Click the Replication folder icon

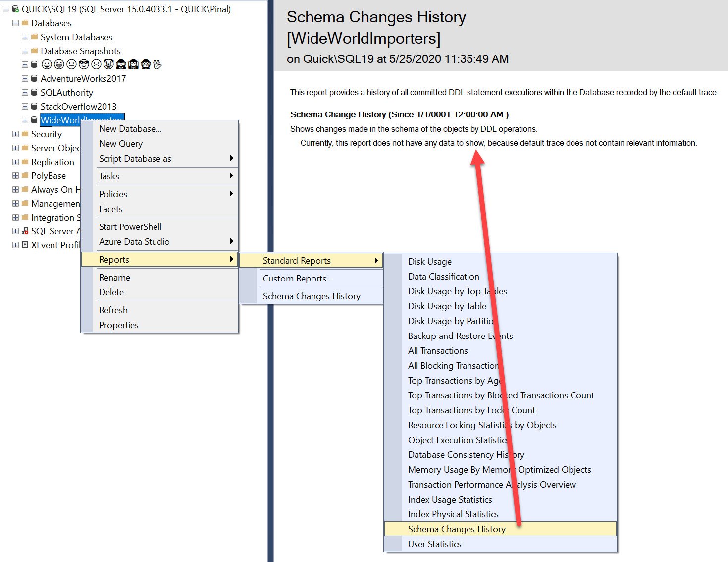coord(25,162)
